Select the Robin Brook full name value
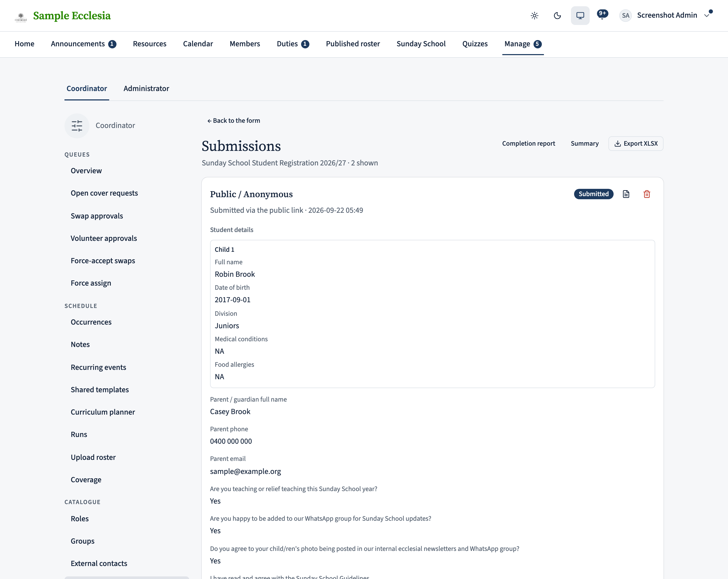The image size is (728, 579). click(x=235, y=274)
